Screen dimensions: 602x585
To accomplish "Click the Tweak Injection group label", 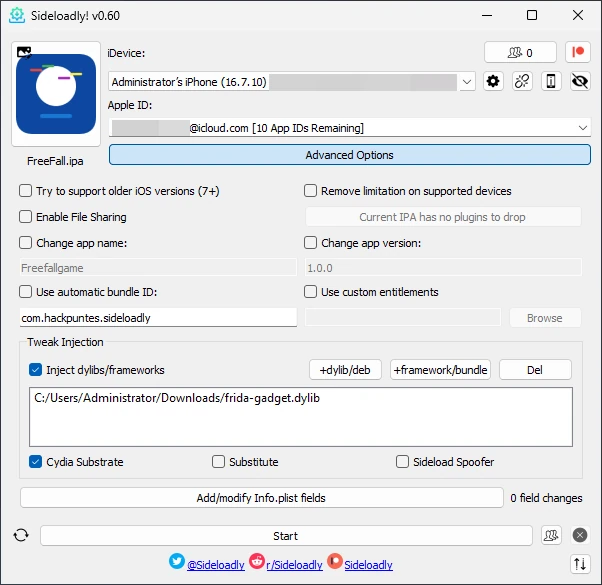I will coord(66,342).
